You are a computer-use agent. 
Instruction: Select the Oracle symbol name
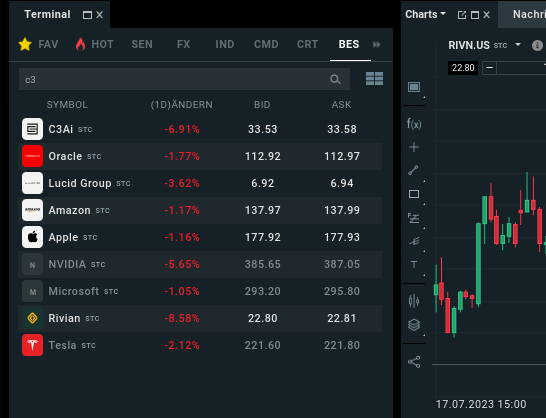pyautogui.click(x=65, y=156)
